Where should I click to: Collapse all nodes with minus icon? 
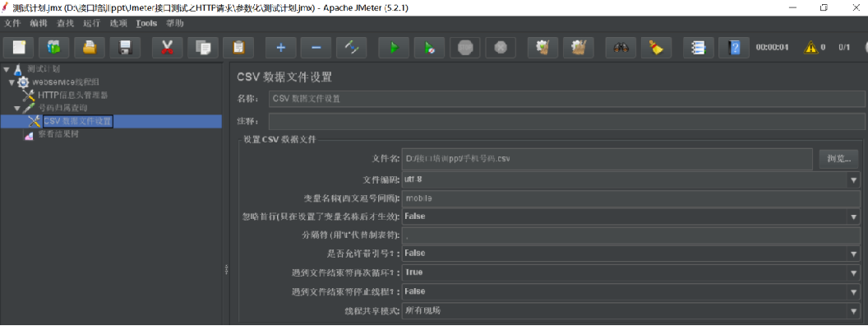pos(316,48)
